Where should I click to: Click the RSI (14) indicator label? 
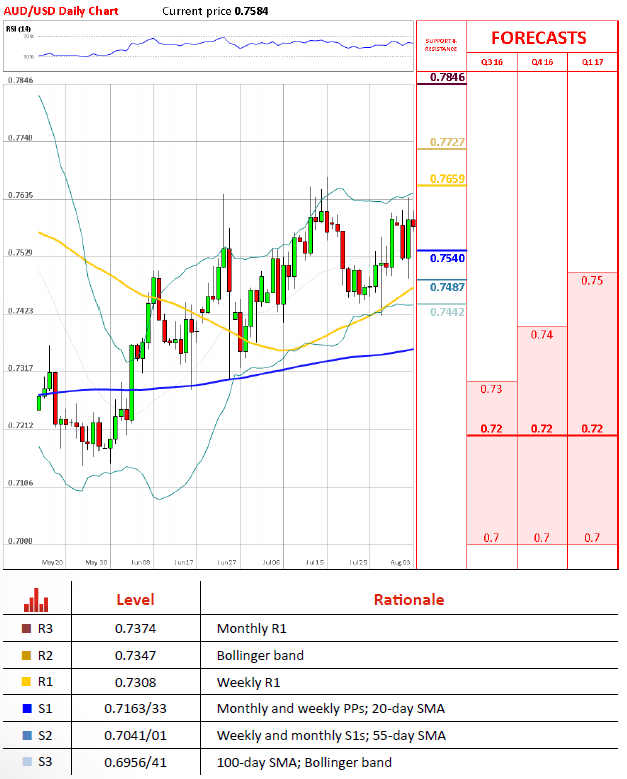pyautogui.click(x=18, y=29)
